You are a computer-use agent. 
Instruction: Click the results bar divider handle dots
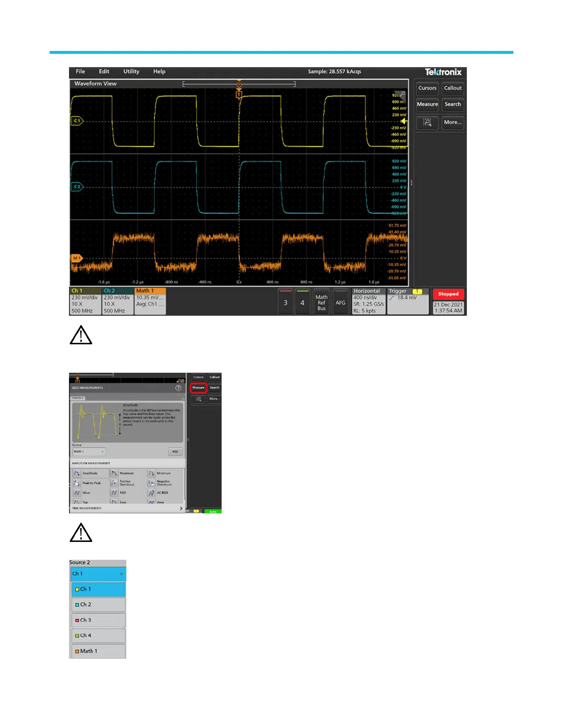click(411, 183)
